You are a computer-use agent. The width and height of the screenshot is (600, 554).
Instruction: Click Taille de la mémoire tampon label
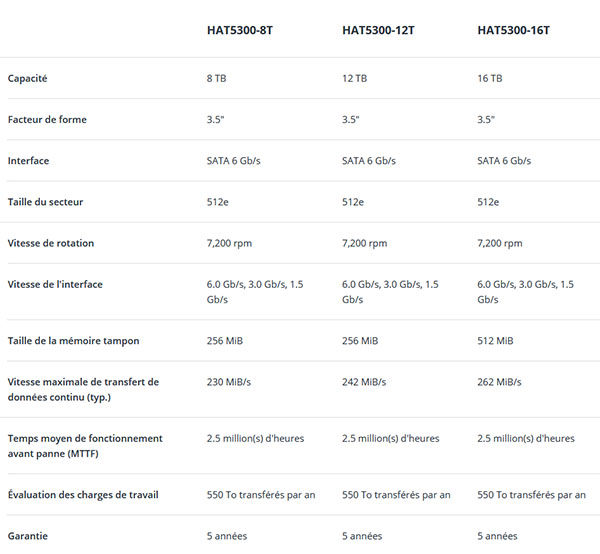click(73, 341)
